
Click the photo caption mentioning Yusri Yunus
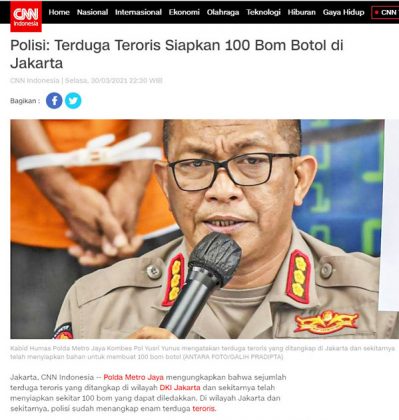click(202, 352)
